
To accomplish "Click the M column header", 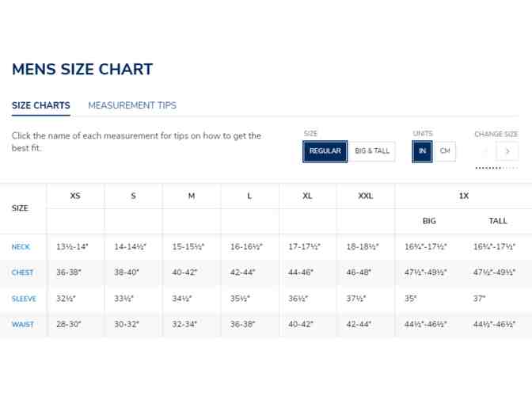I will [x=191, y=196].
